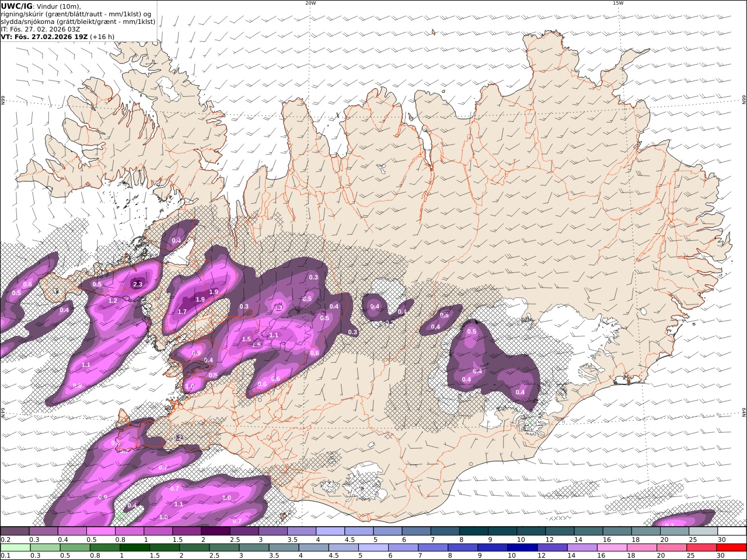The image size is (747, 560).
Task: Select the "rigning/skúrir" legend description line
Action: 76,14
